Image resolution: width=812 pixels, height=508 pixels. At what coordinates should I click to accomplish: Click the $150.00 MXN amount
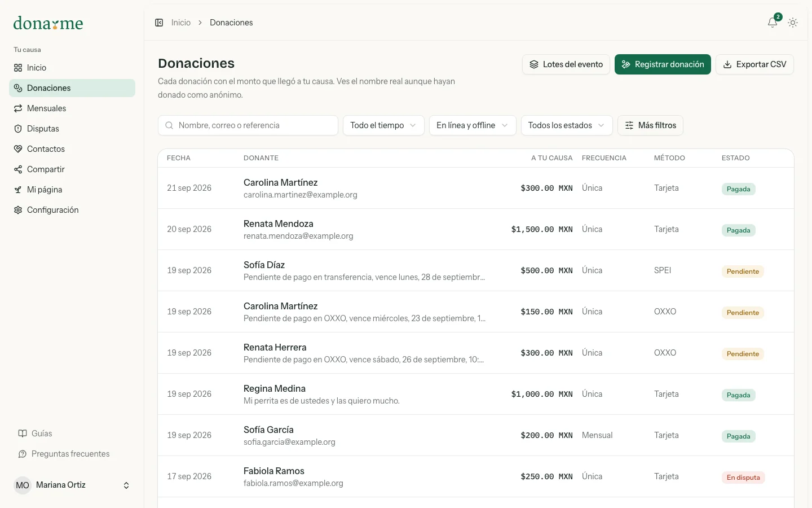[x=546, y=312]
